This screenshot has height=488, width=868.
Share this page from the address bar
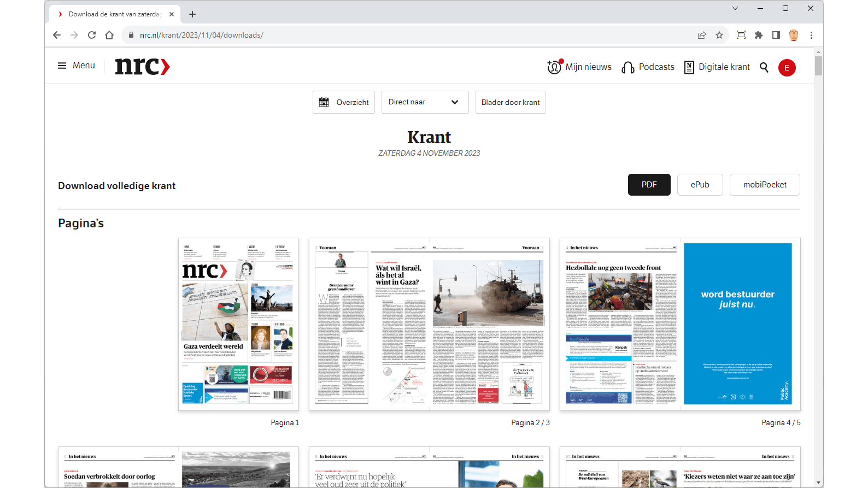pyautogui.click(x=702, y=35)
